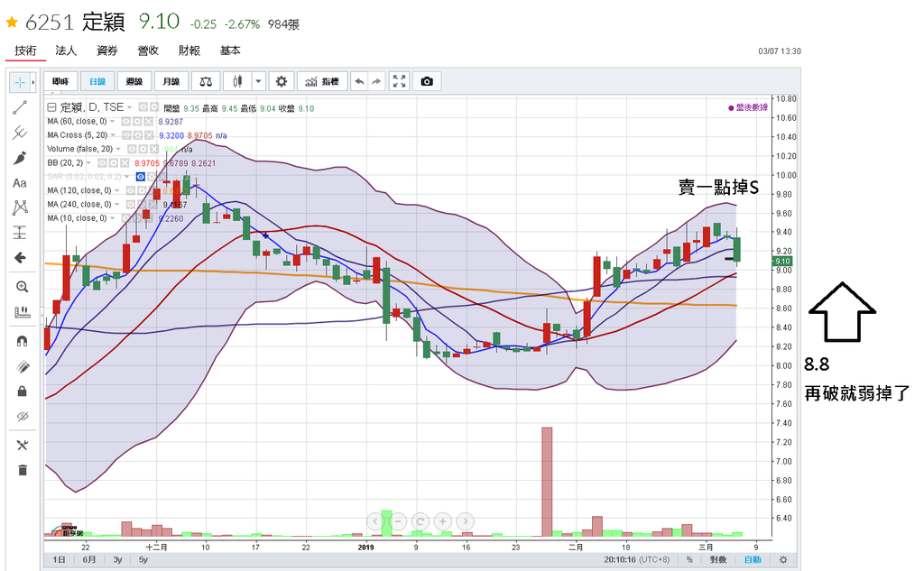Toggle magnet snap mode

coord(22,341)
